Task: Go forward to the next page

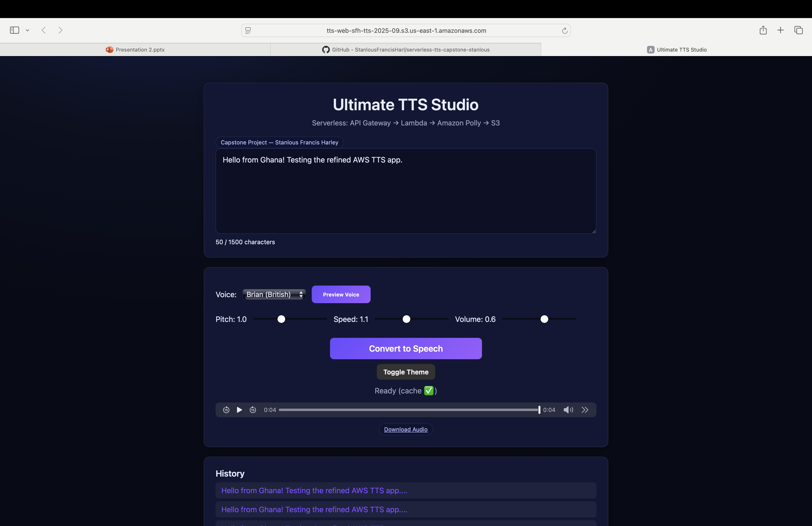Action: pos(60,30)
